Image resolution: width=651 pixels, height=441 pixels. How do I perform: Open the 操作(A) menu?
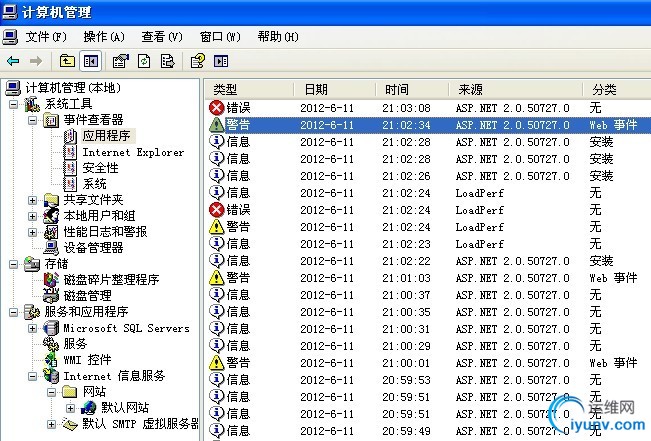pos(104,37)
